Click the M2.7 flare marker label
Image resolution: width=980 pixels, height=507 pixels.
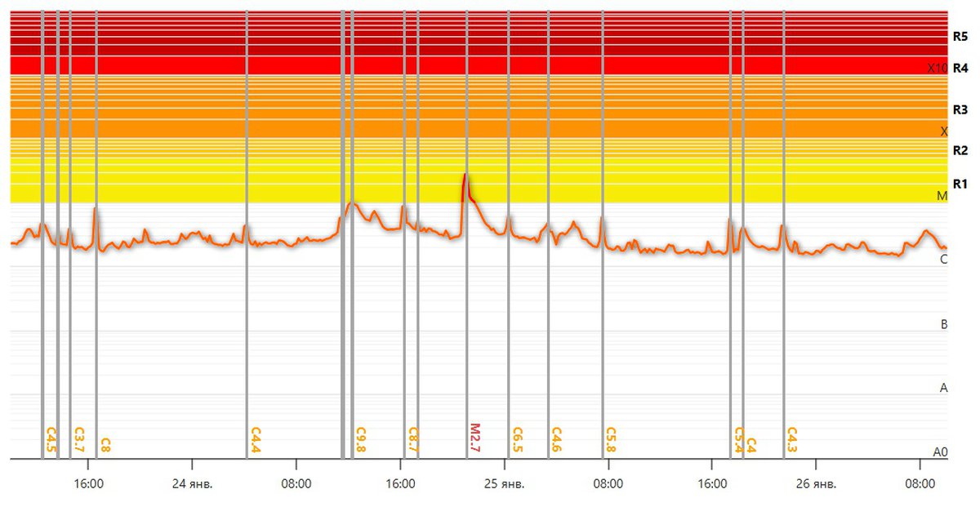(475, 437)
